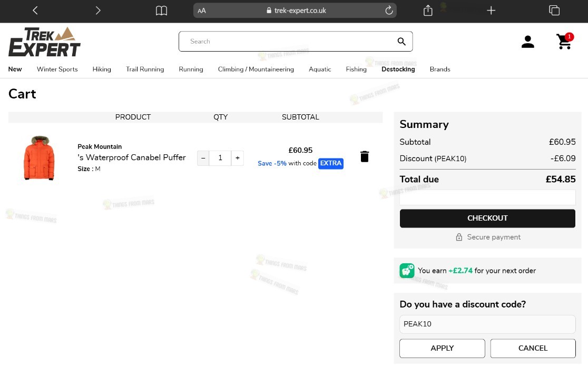Viewport: 588px width, 367px height.
Task: Click the -£6.09 discount amount
Action: pyautogui.click(x=563, y=158)
